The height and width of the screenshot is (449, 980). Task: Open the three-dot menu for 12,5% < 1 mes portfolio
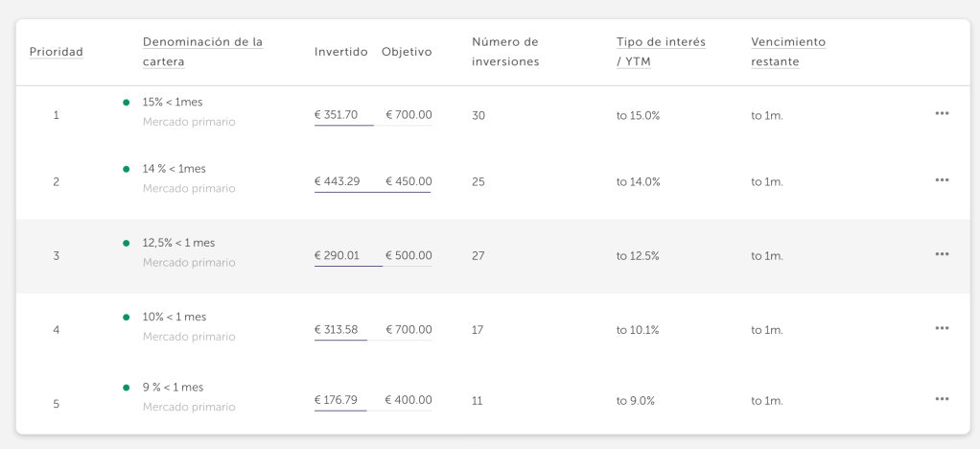click(x=941, y=253)
